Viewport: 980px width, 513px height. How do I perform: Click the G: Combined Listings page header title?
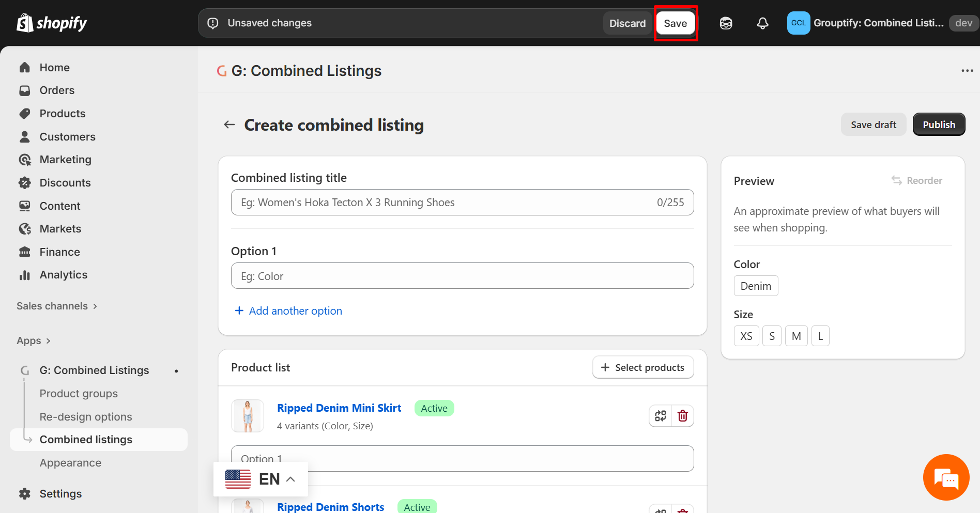tap(307, 71)
